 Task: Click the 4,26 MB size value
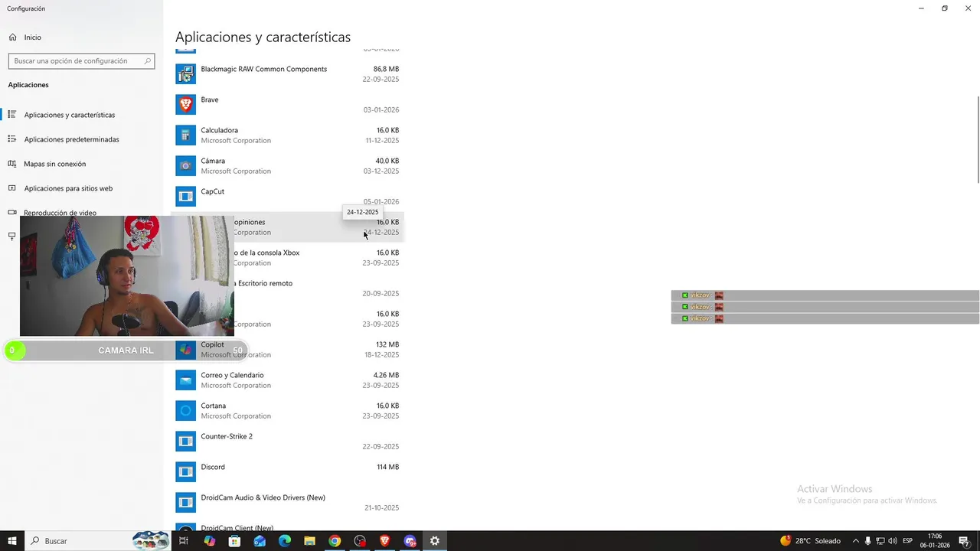[x=386, y=375]
